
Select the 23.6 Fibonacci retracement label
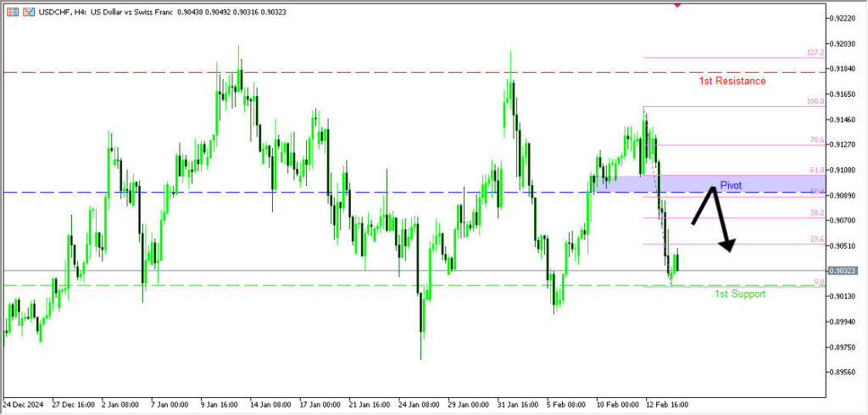click(815, 239)
